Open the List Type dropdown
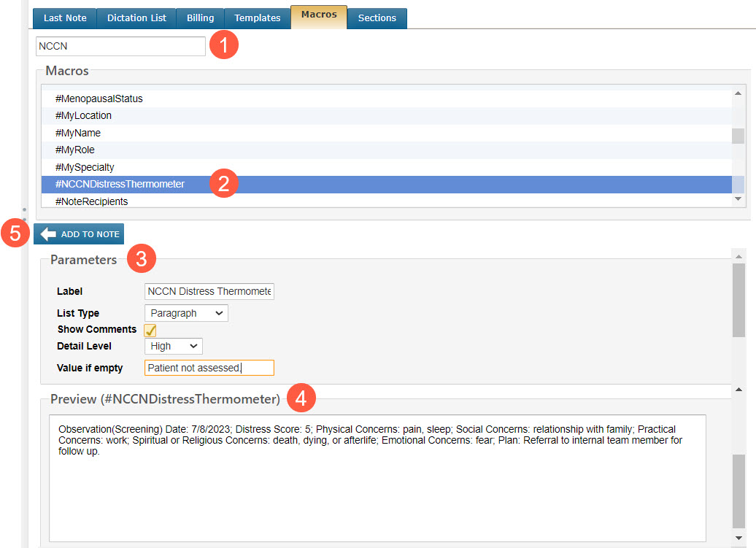The image size is (756, 548). 186,313
